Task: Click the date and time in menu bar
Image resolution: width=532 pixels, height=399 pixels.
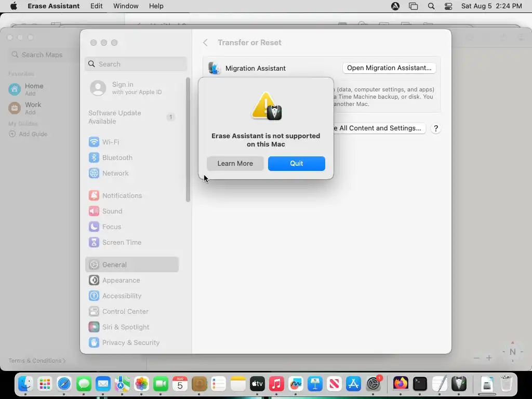Action: coord(491,6)
